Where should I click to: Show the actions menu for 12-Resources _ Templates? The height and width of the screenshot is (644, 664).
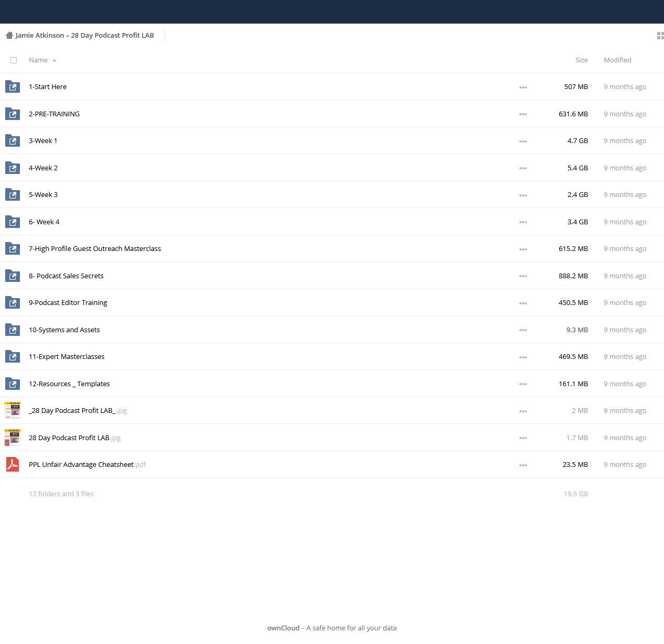click(523, 384)
